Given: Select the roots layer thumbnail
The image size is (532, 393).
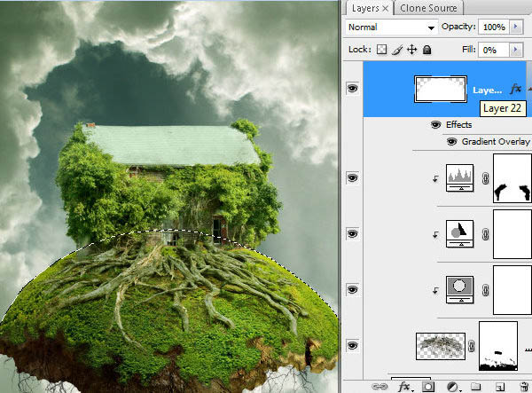Looking at the screenshot, I should tap(441, 346).
